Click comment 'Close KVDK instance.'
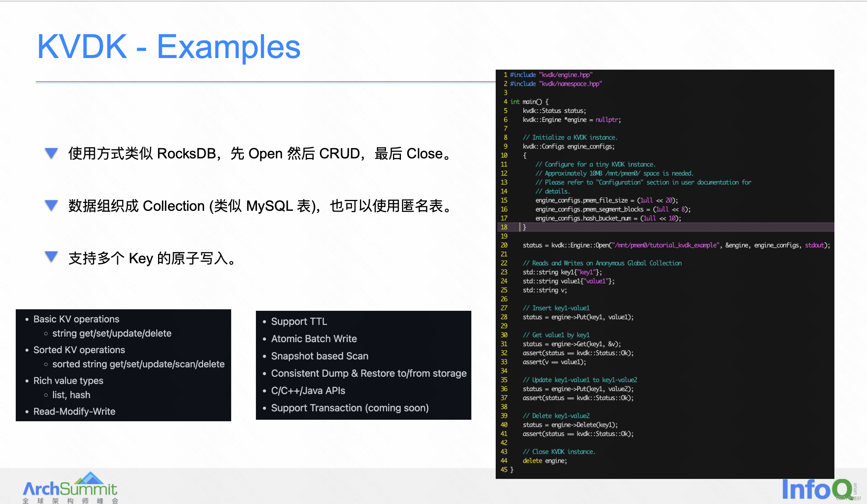867x504 pixels. coord(559,452)
